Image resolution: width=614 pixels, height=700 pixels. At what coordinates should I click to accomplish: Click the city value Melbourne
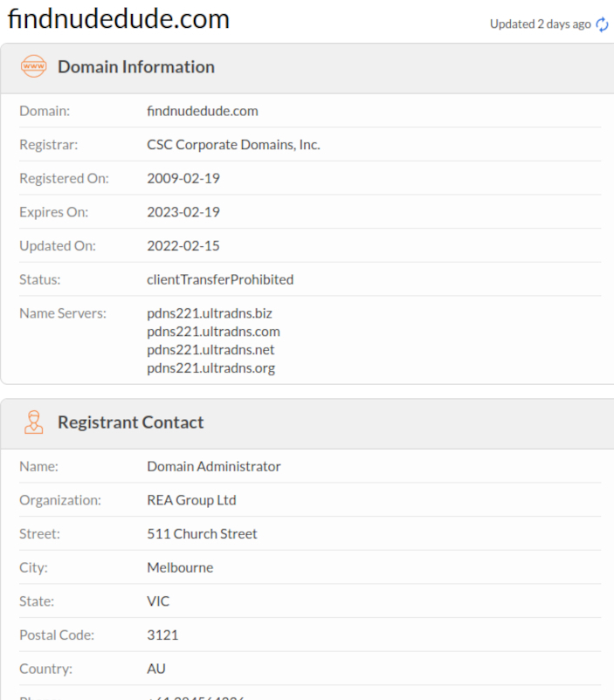tap(180, 568)
